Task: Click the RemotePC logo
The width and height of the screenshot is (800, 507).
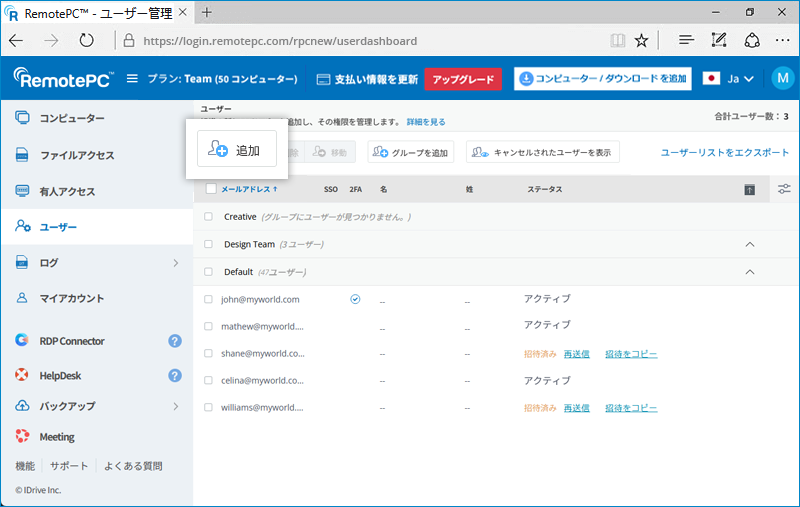Action: (63, 79)
